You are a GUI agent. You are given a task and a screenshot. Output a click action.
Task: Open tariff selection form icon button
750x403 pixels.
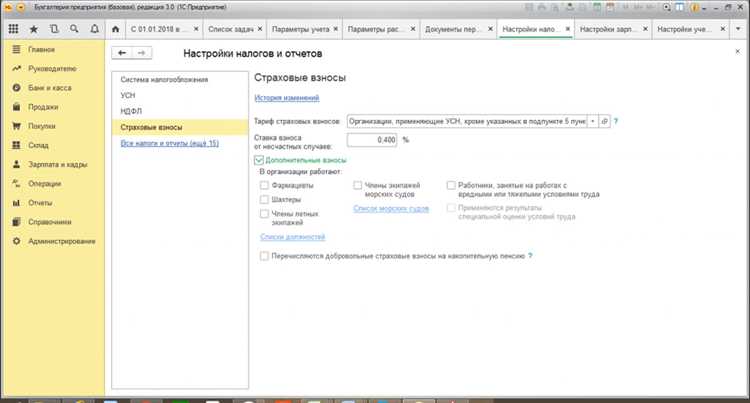point(605,121)
